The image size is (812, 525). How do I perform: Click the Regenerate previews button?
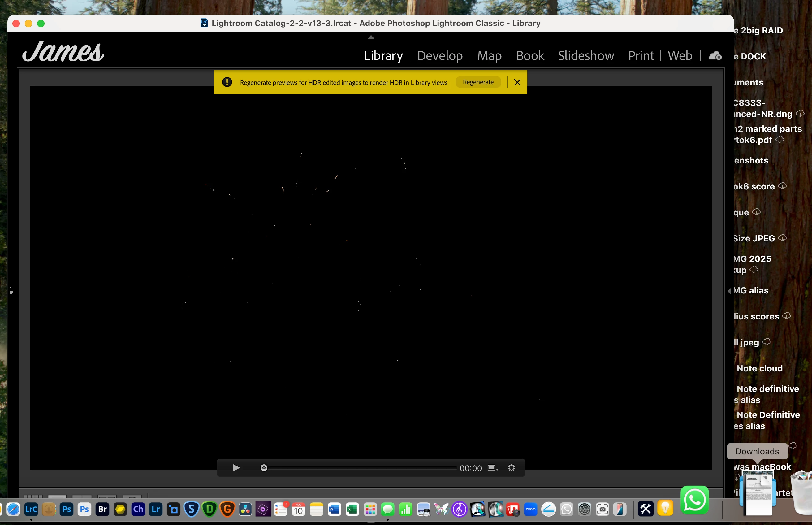(478, 82)
